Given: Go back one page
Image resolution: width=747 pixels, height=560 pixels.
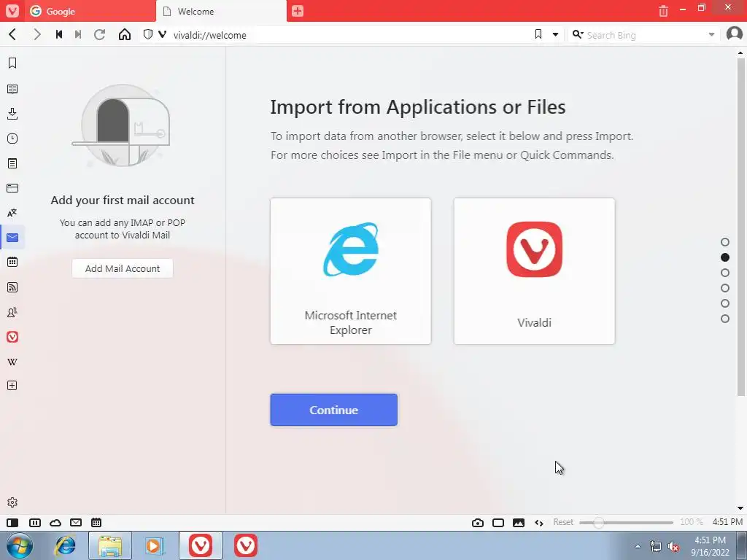Looking at the screenshot, I should click(13, 34).
